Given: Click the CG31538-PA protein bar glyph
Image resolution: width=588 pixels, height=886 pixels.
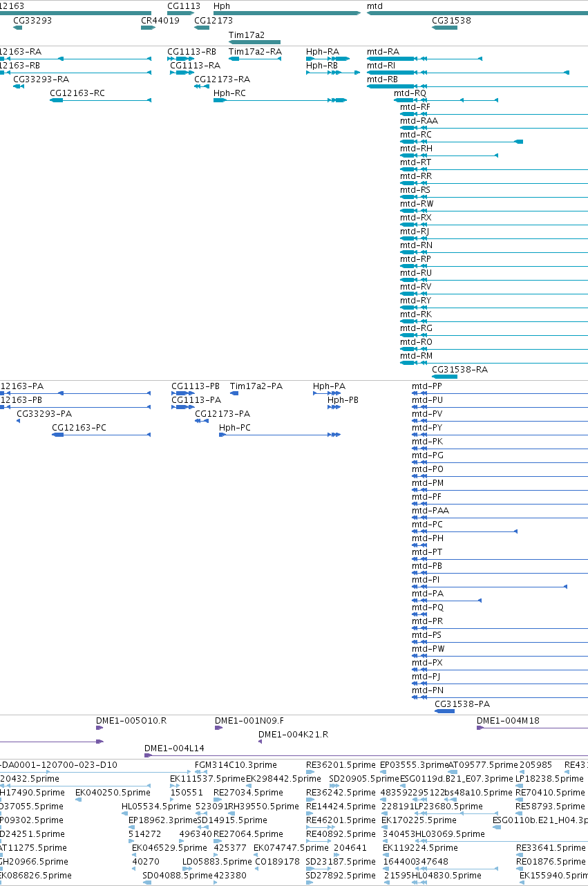Looking at the screenshot, I should 444,711.
